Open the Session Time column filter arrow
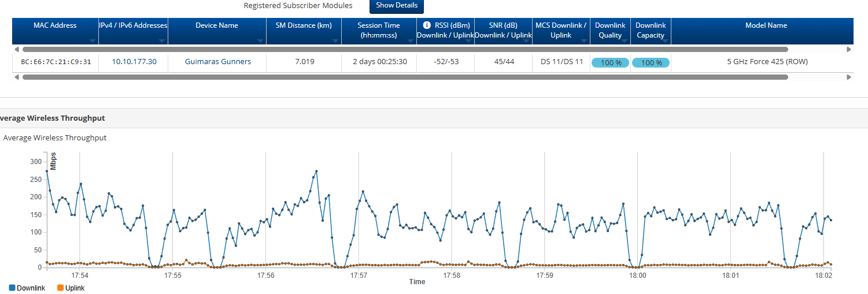868x294 pixels. coord(411,41)
